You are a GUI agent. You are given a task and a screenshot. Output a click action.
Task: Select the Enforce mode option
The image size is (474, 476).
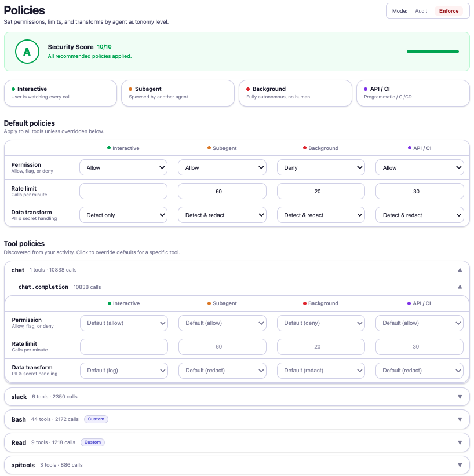(449, 10)
